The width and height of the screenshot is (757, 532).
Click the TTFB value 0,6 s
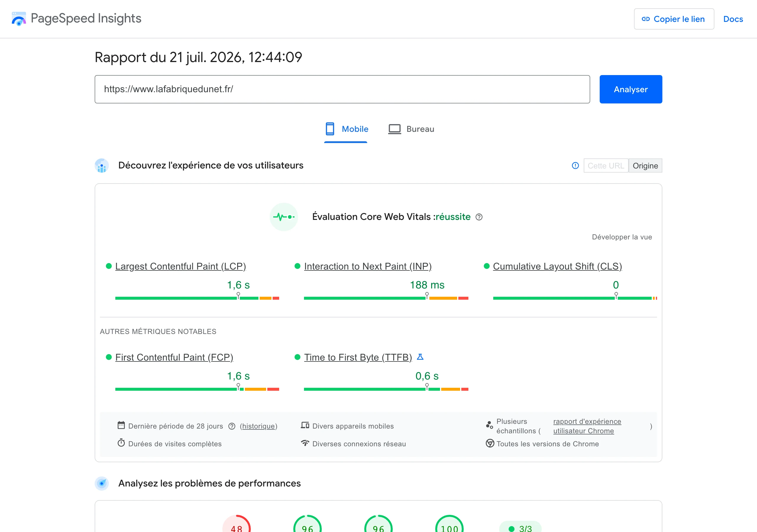(427, 376)
